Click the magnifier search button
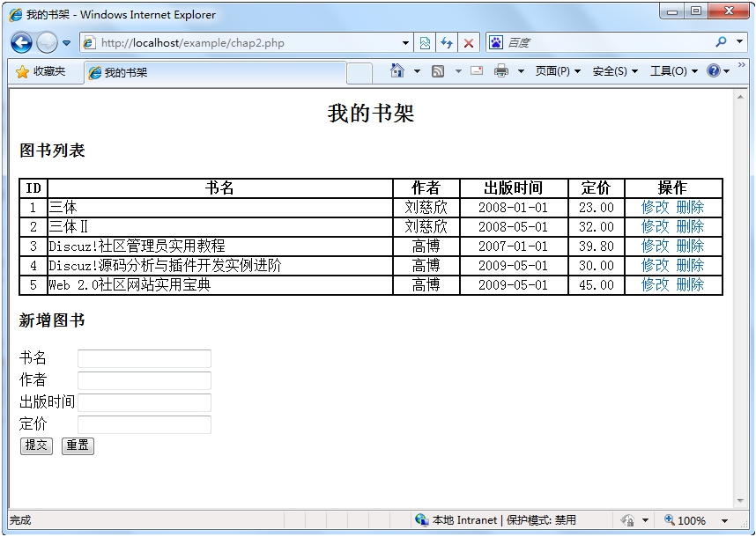This screenshot has height=537, width=756. coord(721,42)
